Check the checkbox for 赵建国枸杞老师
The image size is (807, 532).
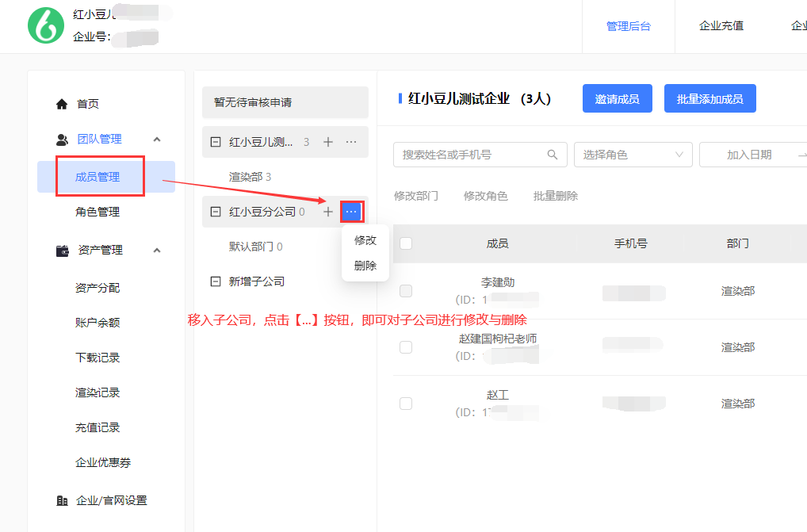point(406,347)
